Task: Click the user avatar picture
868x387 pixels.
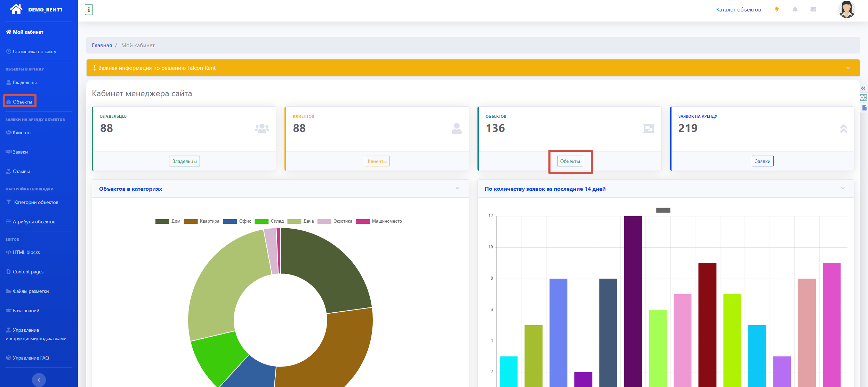Action: point(846,9)
